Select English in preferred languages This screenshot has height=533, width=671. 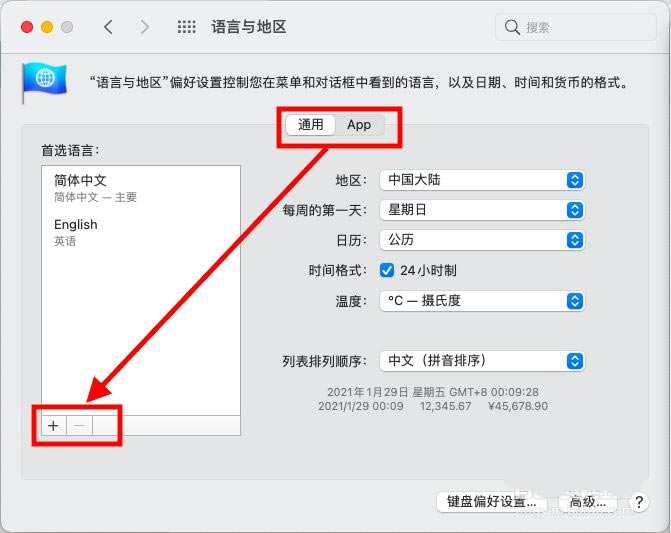pos(141,232)
